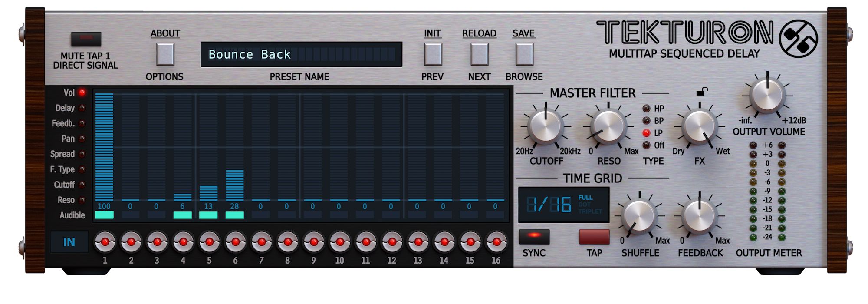Select TRIPLET time grid mode
The height and width of the screenshot is (304, 868).
[x=590, y=211]
